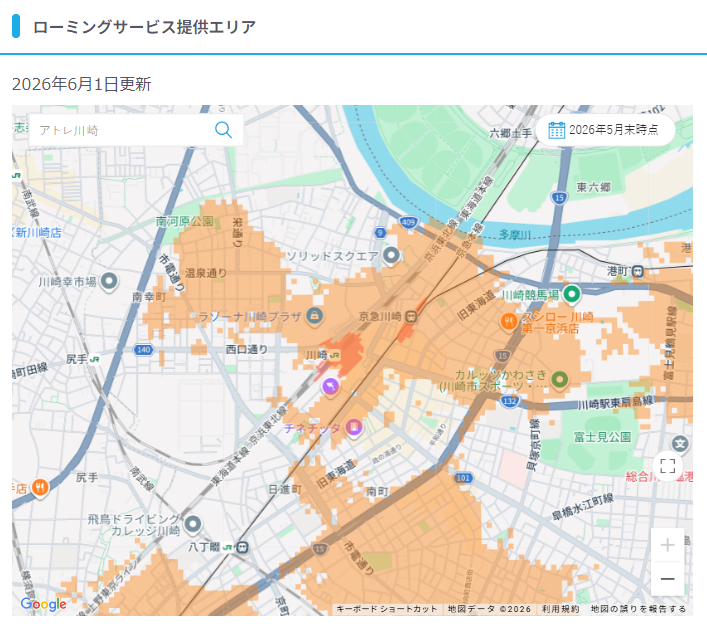Select ソリッドスクエア map pin

(x=391, y=256)
